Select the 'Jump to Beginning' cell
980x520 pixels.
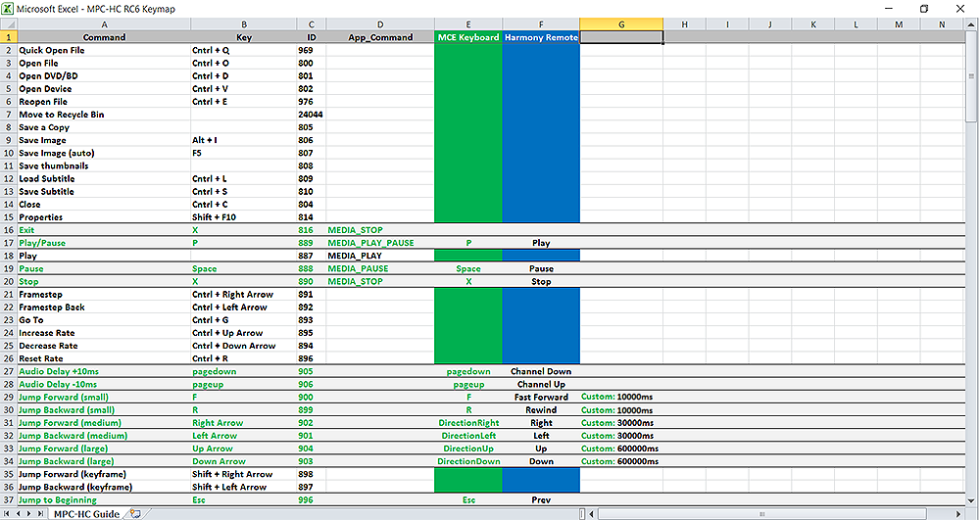coord(104,500)
